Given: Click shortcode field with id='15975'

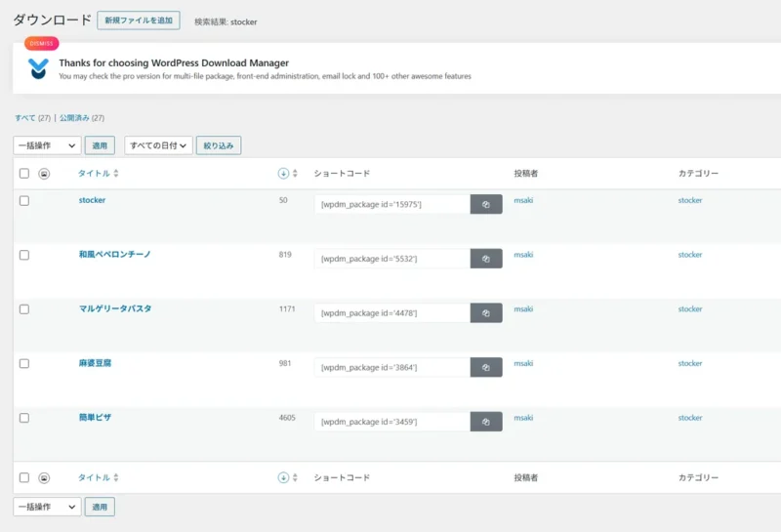Looking at the screenshot, I should tap(392, 204).
